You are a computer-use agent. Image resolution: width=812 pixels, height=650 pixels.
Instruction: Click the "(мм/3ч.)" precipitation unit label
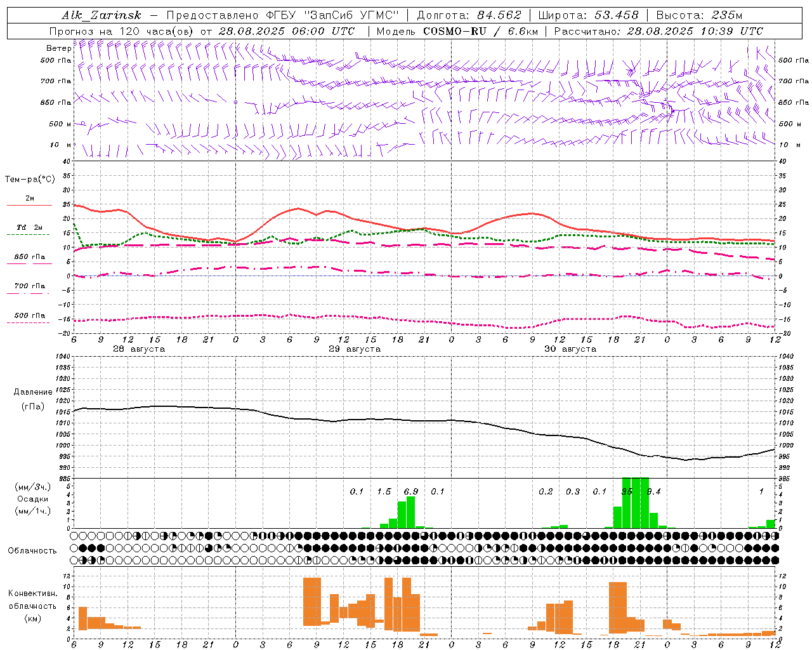click(x=33, y=487)
